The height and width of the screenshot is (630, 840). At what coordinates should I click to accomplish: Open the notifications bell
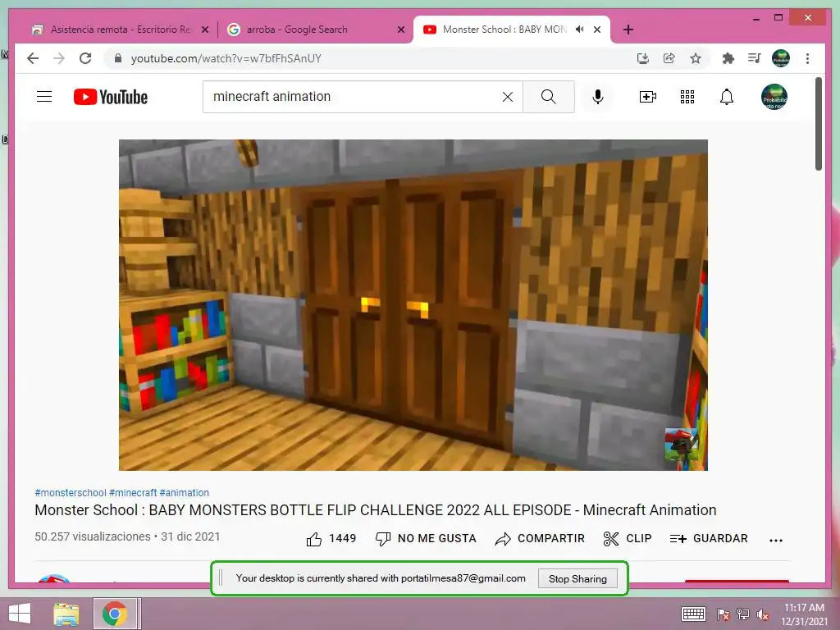click(727, 97)
